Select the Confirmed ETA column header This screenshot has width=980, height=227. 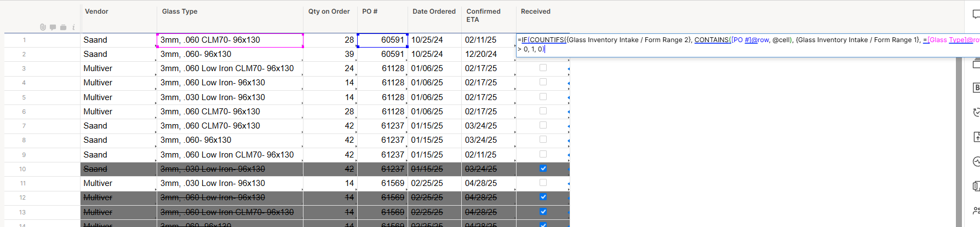tap(489, 18)
